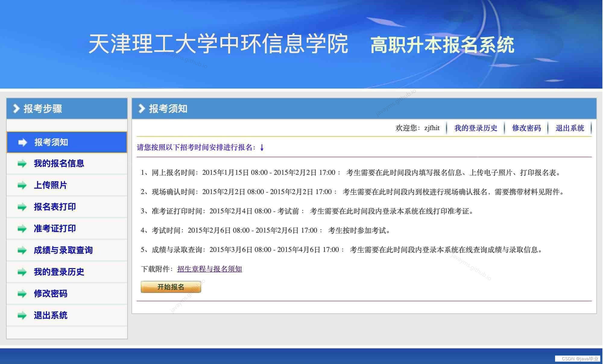Click green arrow icon next to 我的报名信息

coord(22,164)
